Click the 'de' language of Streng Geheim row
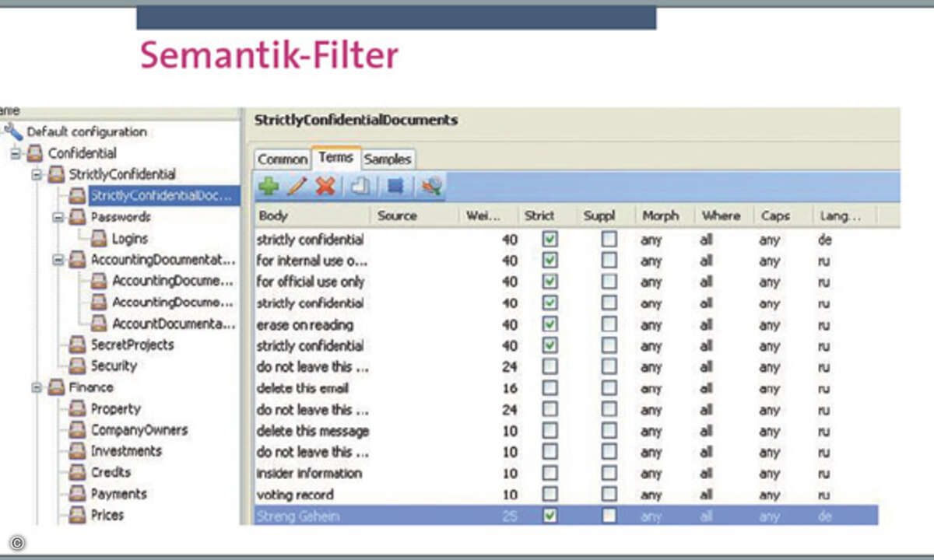This screenshot has height=560, width=934. (824, 515)
